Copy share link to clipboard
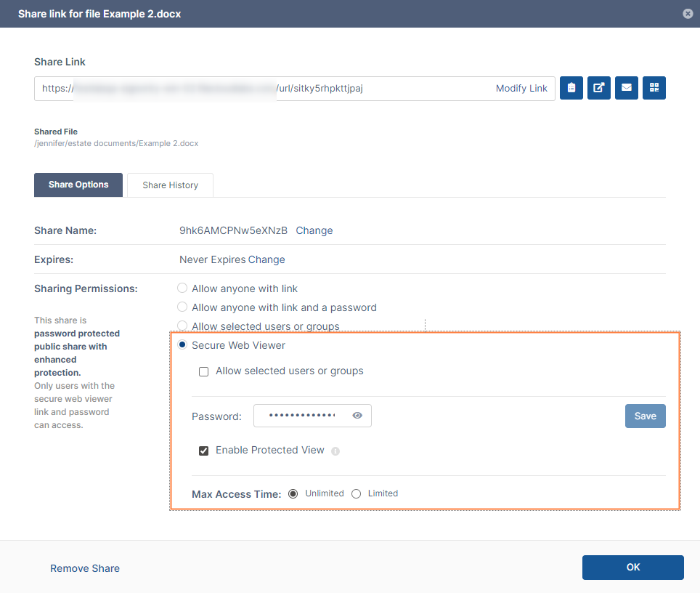This screenshot has height=593, width=700. tap(571, 88)
